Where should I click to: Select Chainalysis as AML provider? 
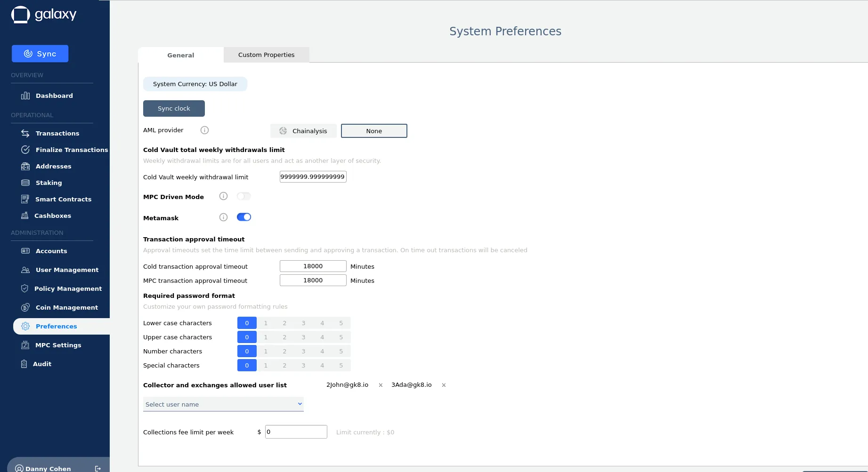point(303,131)
